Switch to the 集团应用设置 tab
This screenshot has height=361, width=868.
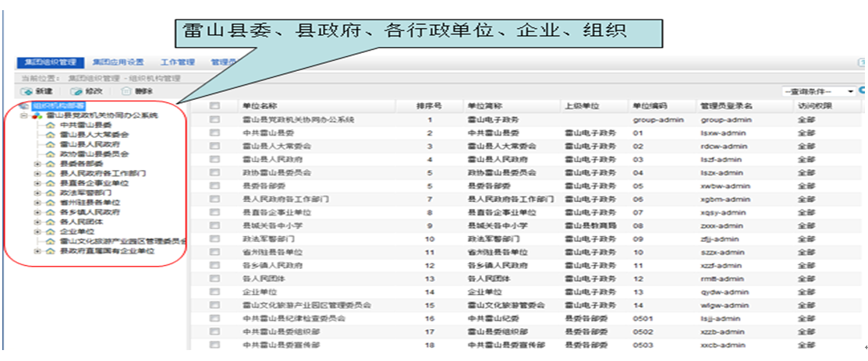coord(118,62)
